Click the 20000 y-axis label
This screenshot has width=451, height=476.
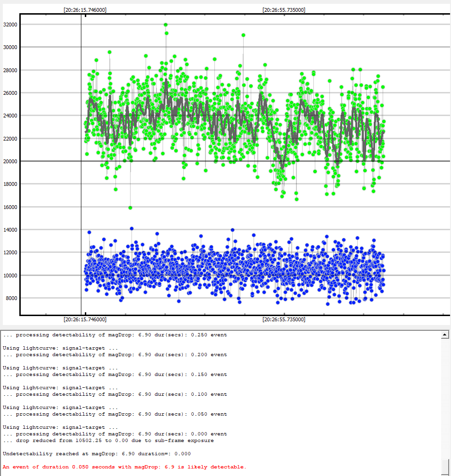[x=10, y=161]
